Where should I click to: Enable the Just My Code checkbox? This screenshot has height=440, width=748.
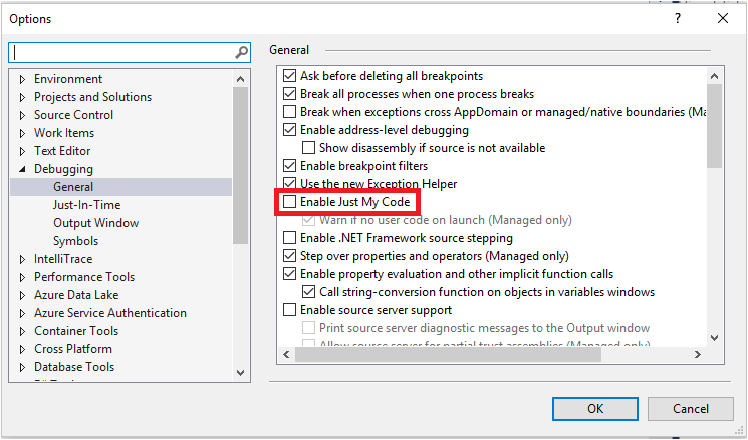(290, 202)
